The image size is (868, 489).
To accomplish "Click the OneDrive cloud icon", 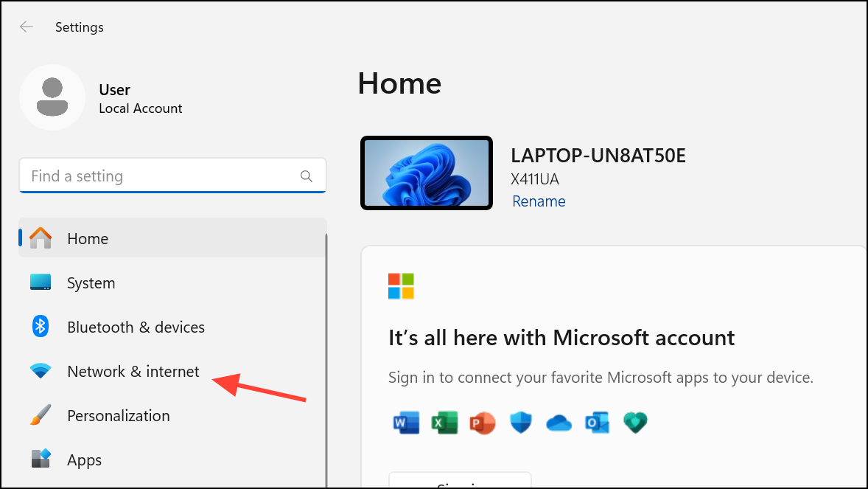I will pos(559,422).
